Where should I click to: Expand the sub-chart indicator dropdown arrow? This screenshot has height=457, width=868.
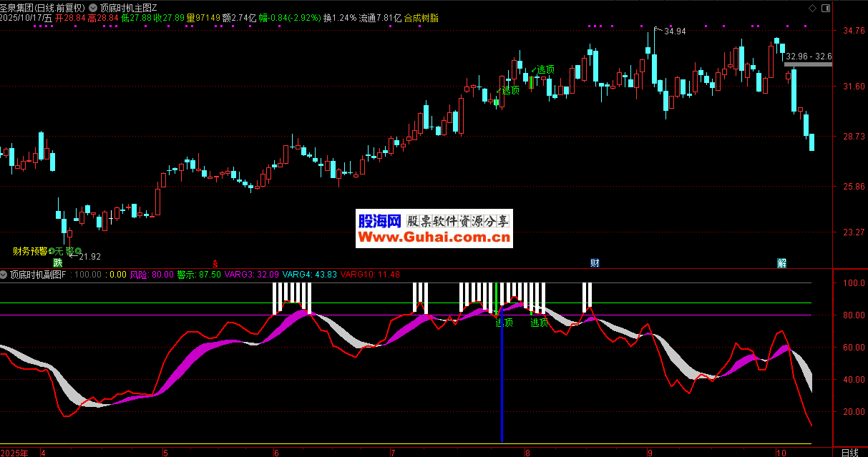pos(4,275)
